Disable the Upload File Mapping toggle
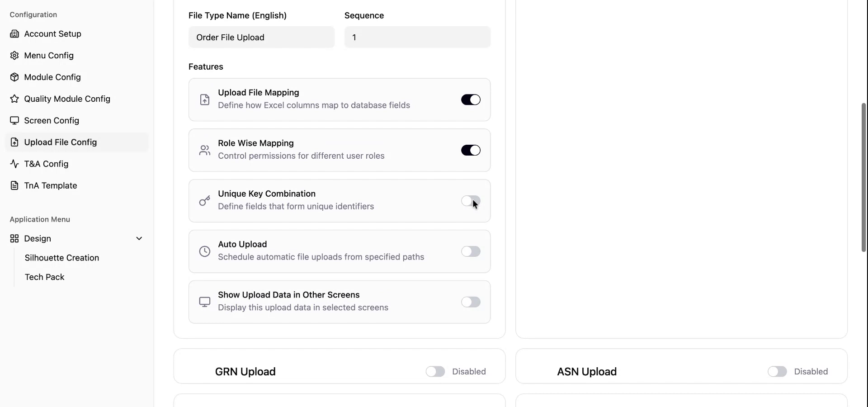 pos(471,99)
